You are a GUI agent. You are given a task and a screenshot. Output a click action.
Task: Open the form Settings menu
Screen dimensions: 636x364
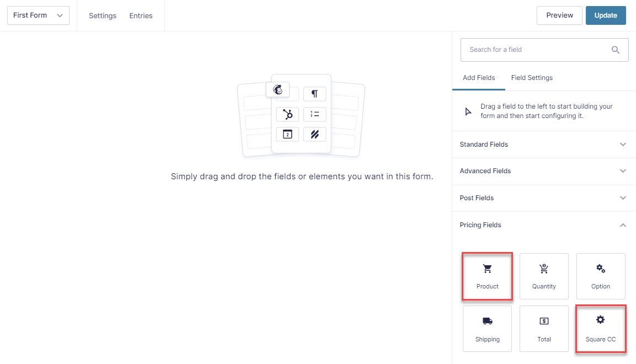click(103, 16)
